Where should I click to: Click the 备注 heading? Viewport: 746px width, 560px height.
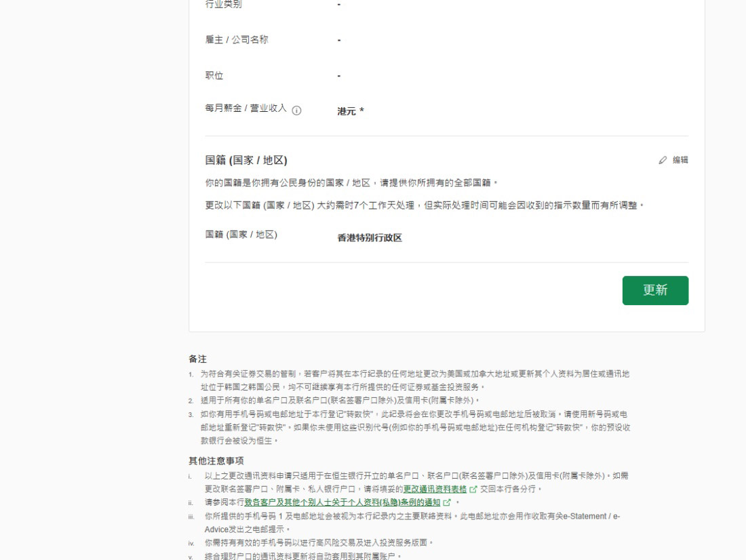(197, 359)
